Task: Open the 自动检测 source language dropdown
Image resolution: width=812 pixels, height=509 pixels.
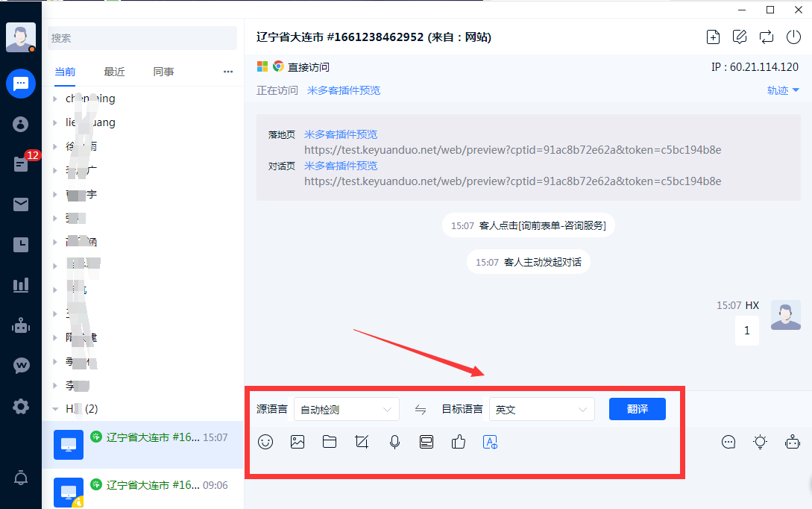Action: [347, 409]
